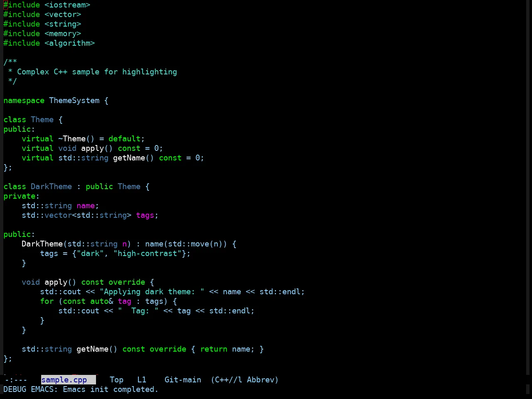Click Abbrev minor mode in mode line
532x399 pixels.
coord(261,379)
